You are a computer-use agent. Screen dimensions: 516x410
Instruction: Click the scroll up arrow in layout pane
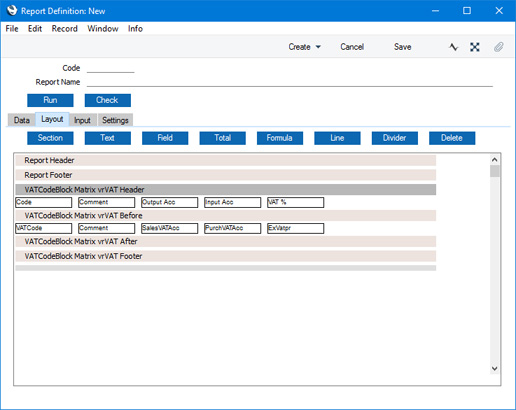pyautogui.click(x=495, y=160)
